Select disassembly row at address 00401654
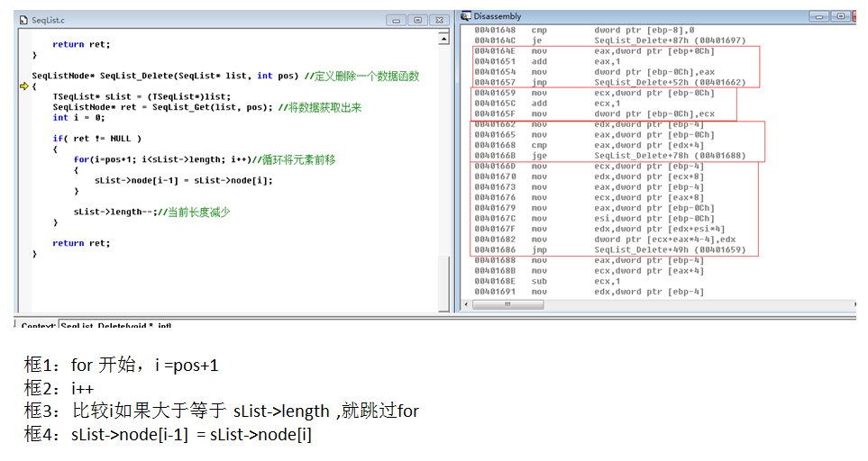868x461 pixels. (595, 72)
